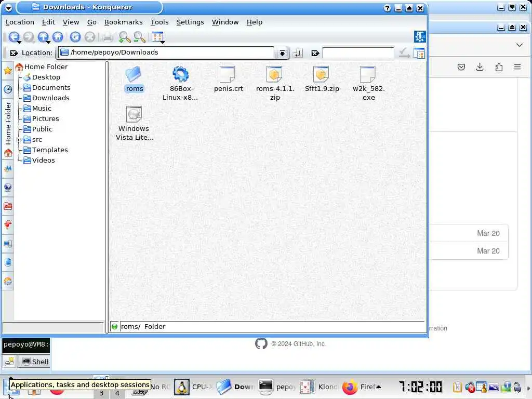The width and height of the screenshot is (532, 399).
Task: Click the Pocket icon in Firefox toolbar
Action: pos(461,67)
